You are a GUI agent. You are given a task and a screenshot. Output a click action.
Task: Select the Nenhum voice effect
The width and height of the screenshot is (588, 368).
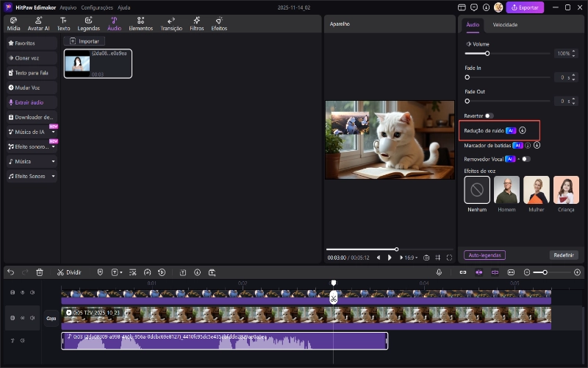(477, 190)
